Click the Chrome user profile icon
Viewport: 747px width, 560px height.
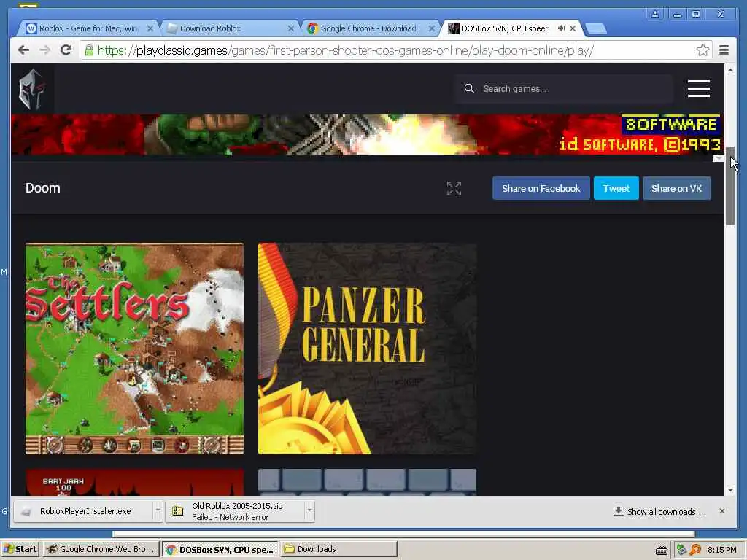tap(655, 14)
